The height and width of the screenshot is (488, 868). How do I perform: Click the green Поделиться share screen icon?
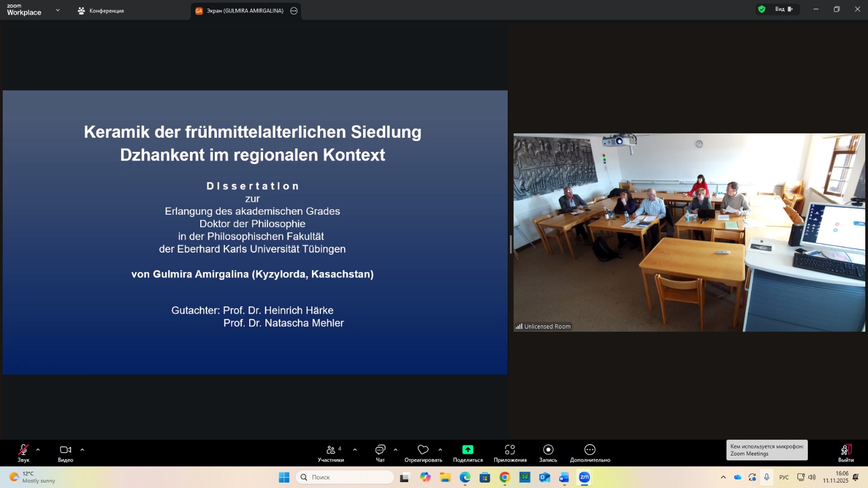click(468, 450)
